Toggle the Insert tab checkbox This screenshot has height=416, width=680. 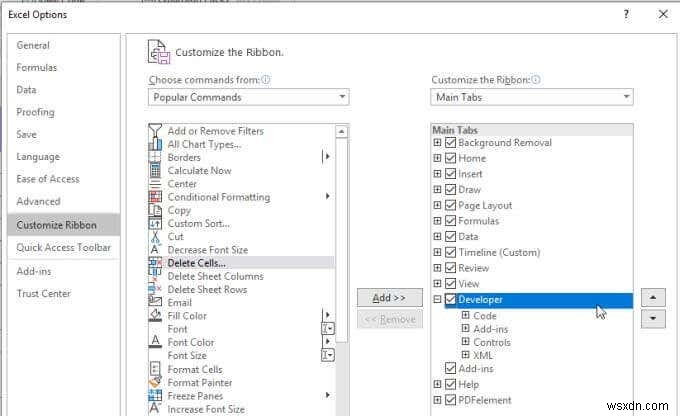451,174
